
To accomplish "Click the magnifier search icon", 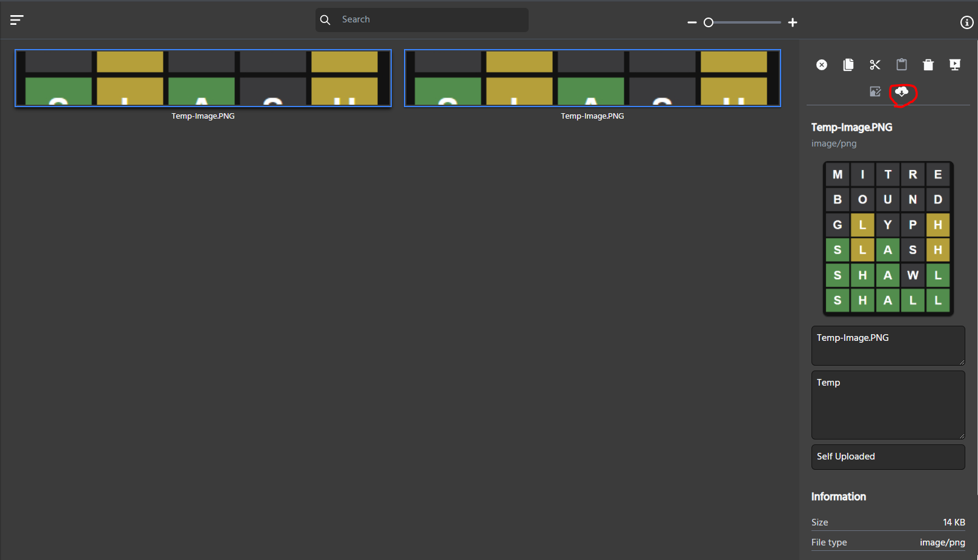I will coord(325,20).
